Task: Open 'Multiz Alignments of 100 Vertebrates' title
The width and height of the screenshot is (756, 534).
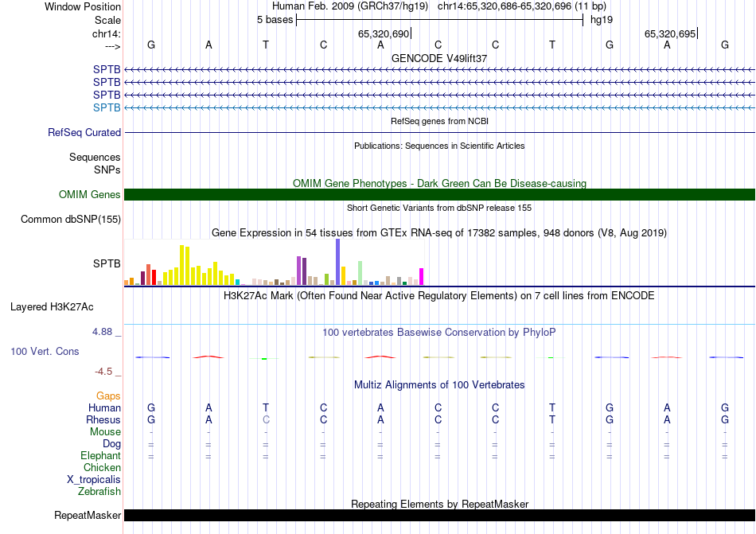Action: [439, 384]
